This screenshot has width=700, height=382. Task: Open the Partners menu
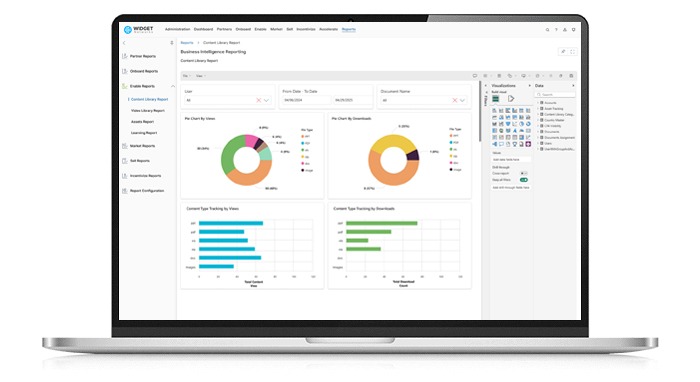coord(225,29)
